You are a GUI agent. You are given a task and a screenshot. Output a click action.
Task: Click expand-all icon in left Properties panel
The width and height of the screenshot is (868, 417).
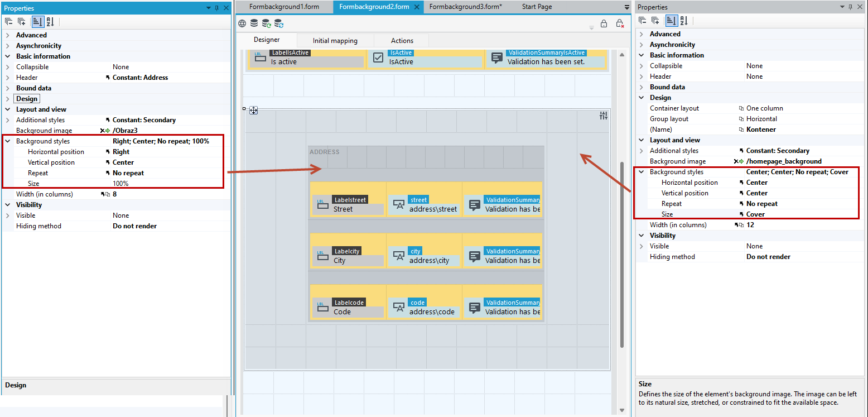(21, 22)
